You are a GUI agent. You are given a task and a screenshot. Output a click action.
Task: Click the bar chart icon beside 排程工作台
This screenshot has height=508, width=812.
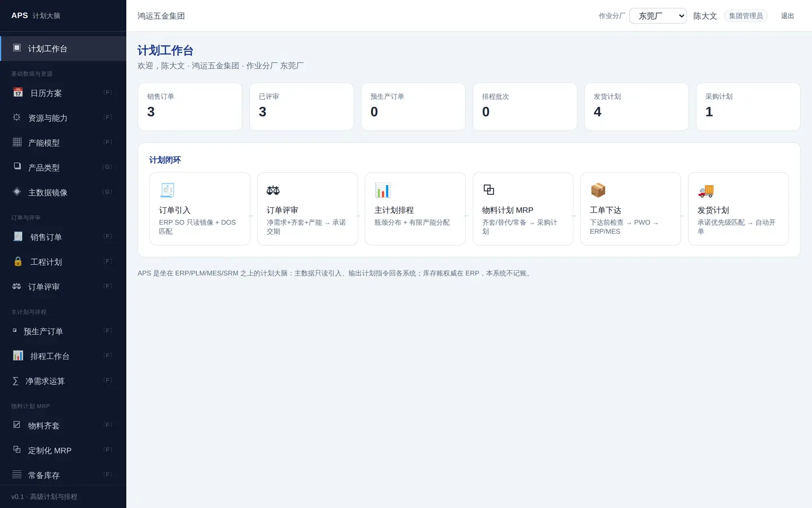[x=18, y=356]
